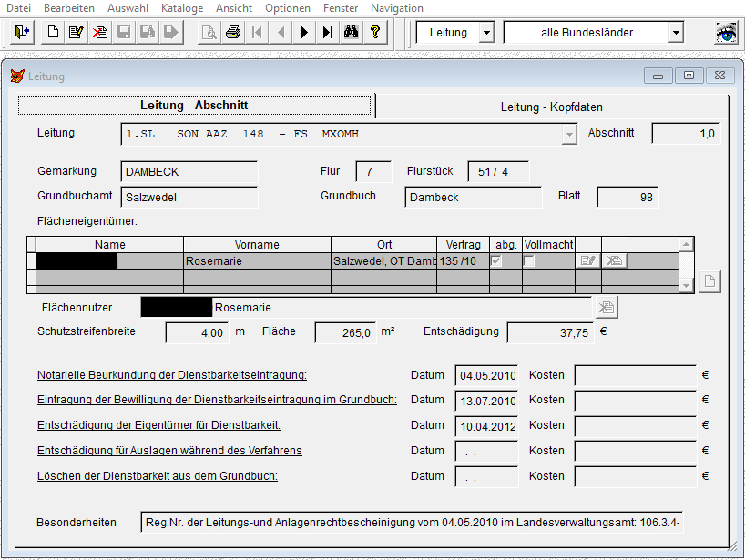The width and height of the screenshot is (745, 560).
Task: Click Entschädigung für Auslagen während des Verfahrens
Action: click(x=169, y=451)
